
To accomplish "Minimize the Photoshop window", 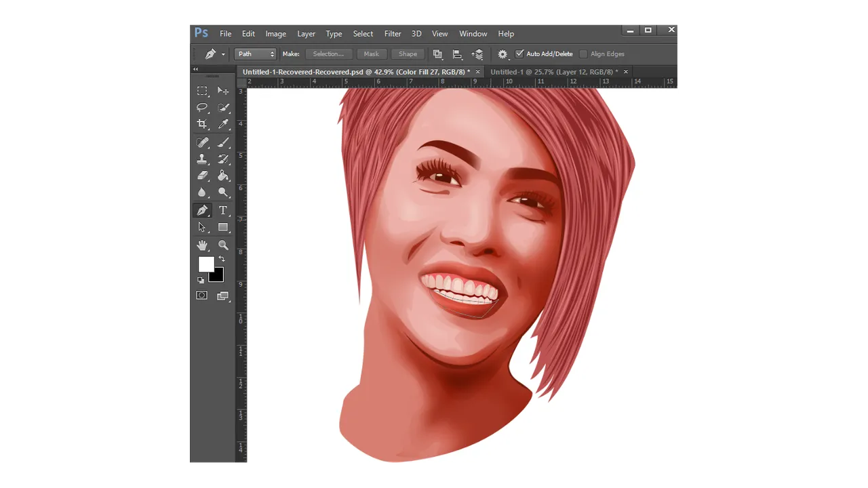I will [630, 30].
